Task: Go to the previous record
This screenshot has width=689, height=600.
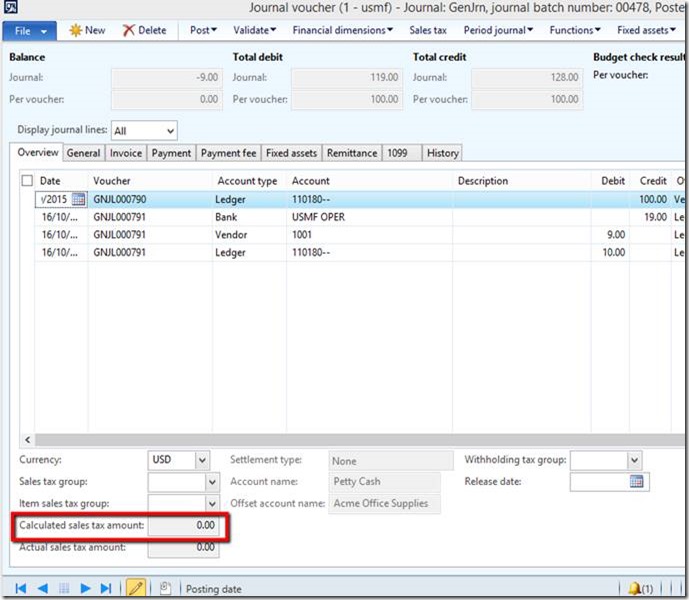Action: (x=43, y=588)
